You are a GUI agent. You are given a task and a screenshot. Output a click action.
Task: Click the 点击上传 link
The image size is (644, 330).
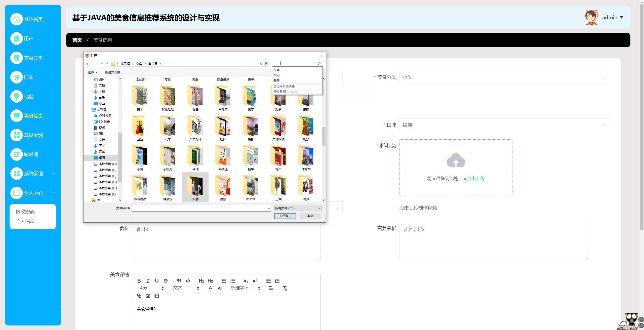(x=475, y=178)
